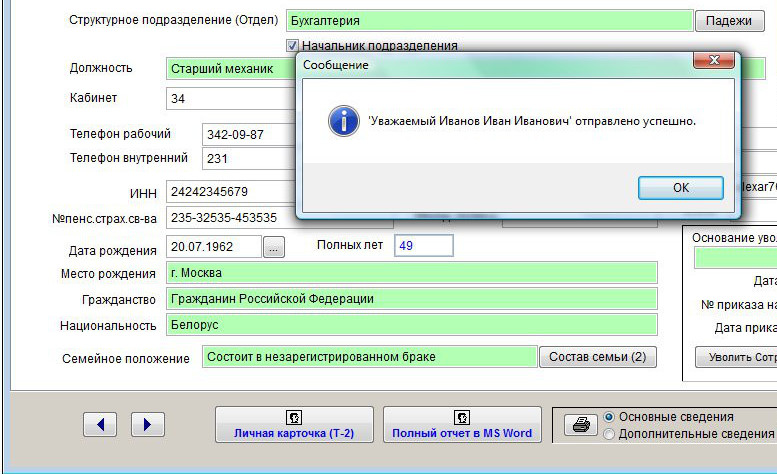The image size is (777, 474).
Task: Confirm the message with OK button
Action: pos(680,188)
